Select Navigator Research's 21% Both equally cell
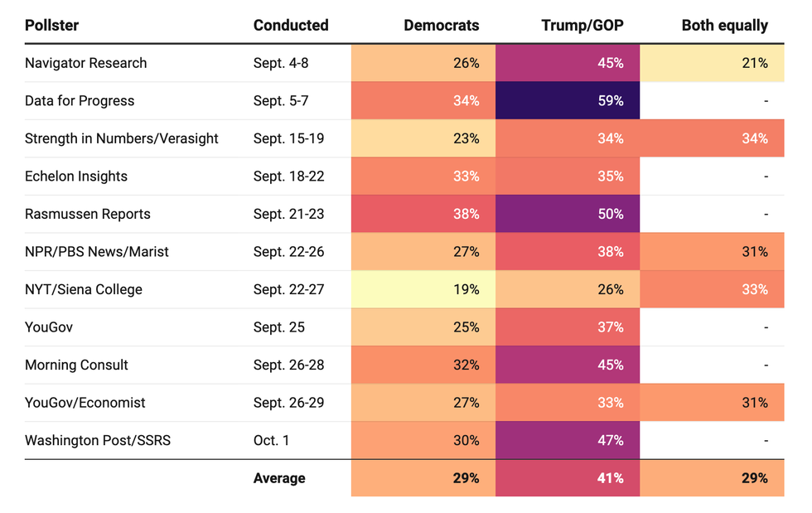This screenshot has height=513, width=812. pyautogui.click(x=712, y=63)
